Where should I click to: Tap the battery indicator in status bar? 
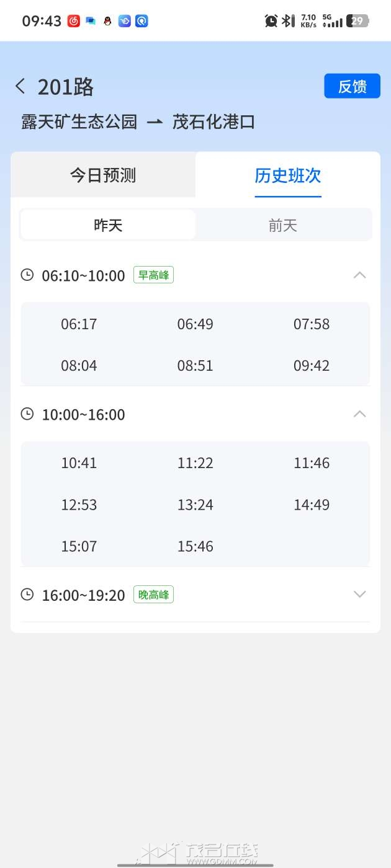click(357, 21)
